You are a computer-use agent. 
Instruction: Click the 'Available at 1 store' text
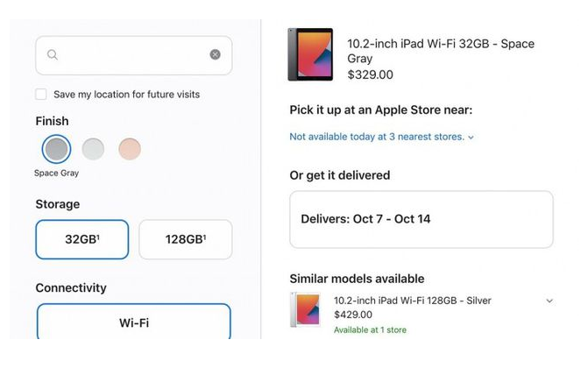click(370, 330)
